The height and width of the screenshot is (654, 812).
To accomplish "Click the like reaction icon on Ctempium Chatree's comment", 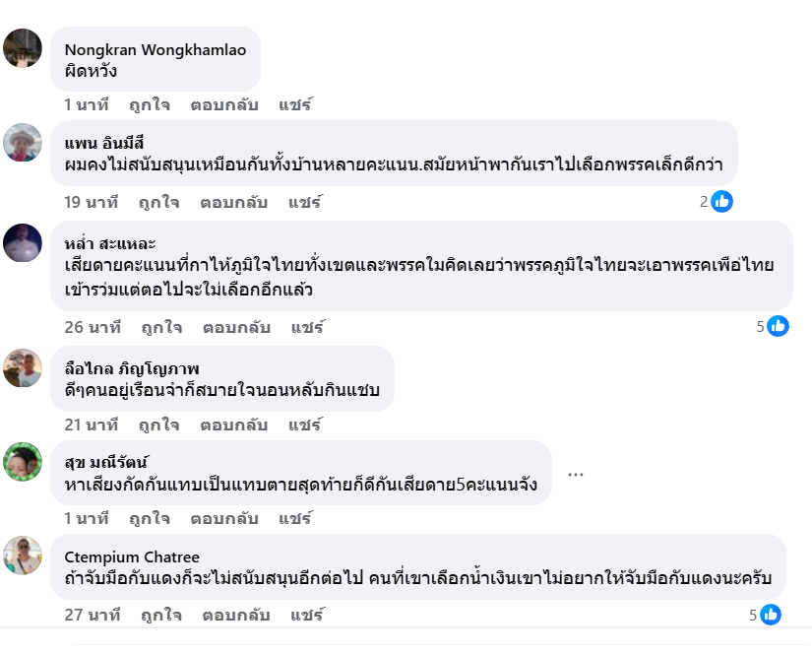I will coord(771,615).
